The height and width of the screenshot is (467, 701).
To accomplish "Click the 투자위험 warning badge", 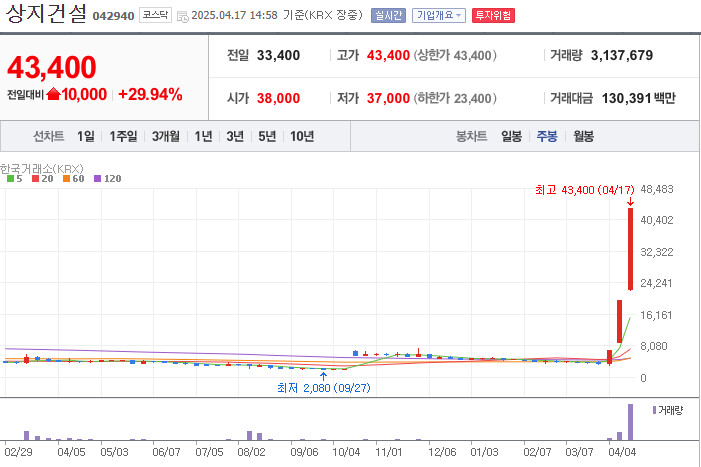I will pos(494,15).
